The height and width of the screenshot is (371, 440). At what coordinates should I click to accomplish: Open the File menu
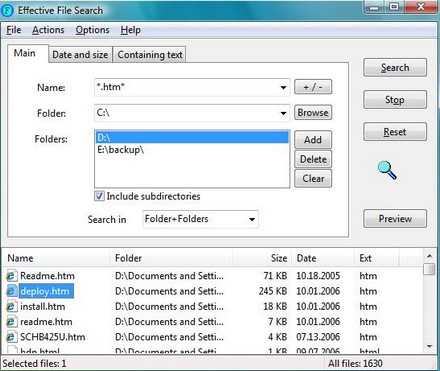[x=14, y=30]
